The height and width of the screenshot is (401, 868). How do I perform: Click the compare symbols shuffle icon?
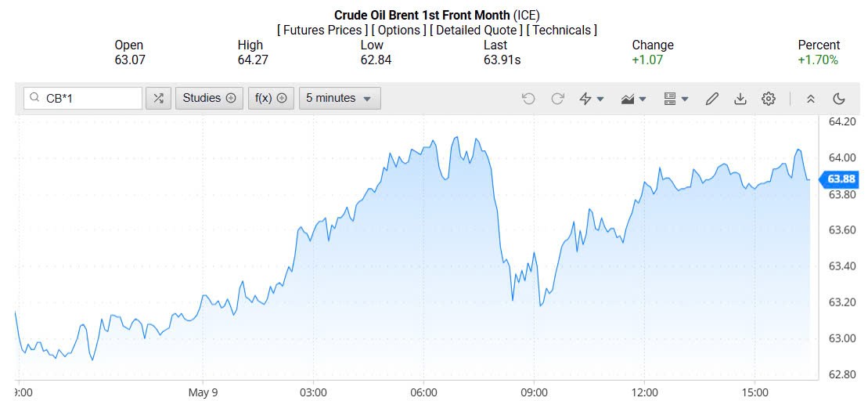[x=158, y=98]
